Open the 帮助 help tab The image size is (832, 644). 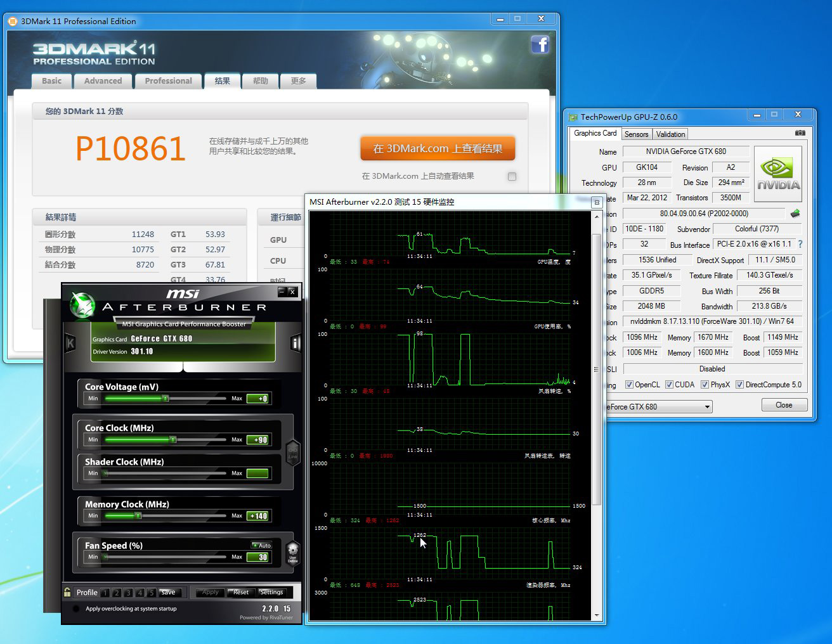click(x=260, y=81)
